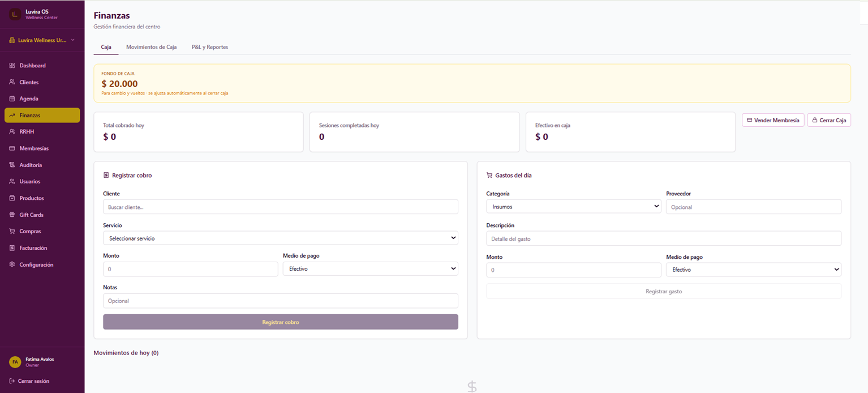The image size is (868, 393).
Task: Open Facturación from sidebar
Action: pyautogui.click(x=42, y=248)
